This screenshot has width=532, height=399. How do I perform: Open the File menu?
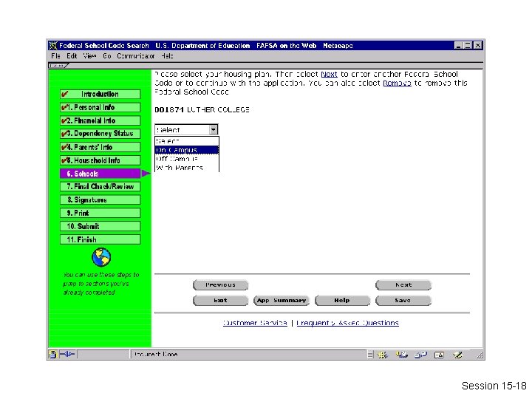click(x=55, y=56)
